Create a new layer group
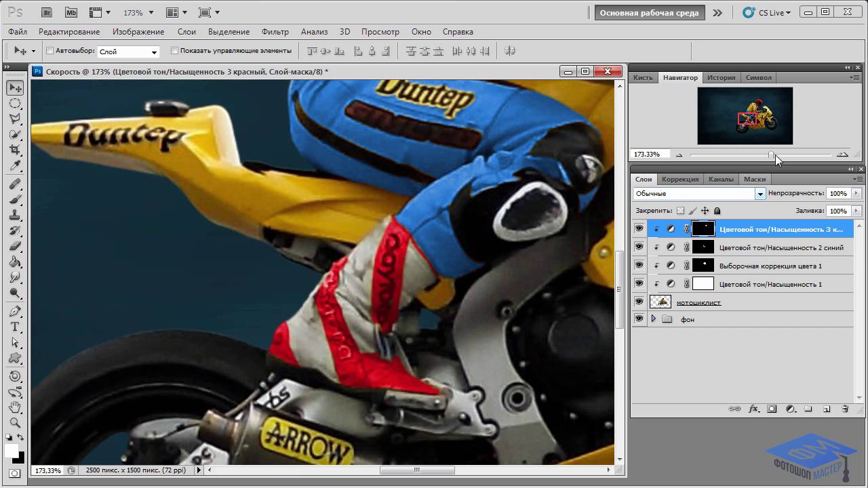 click(x=808, y=409)
